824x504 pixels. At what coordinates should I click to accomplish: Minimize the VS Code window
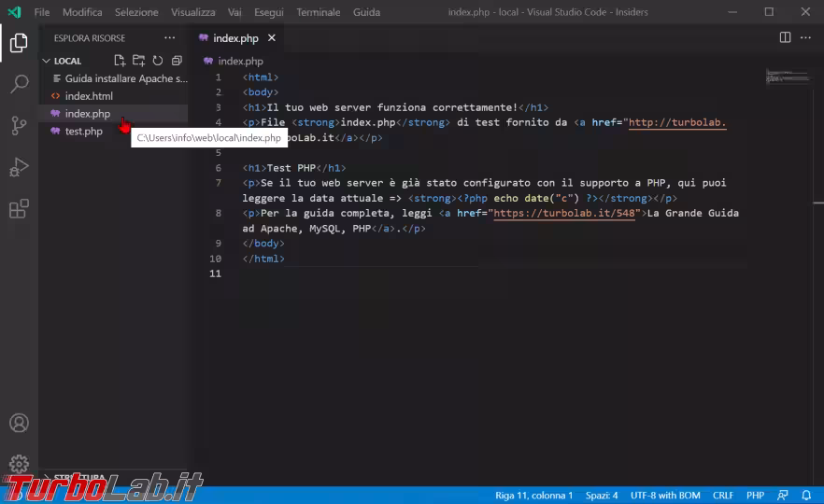pos(732,11)
